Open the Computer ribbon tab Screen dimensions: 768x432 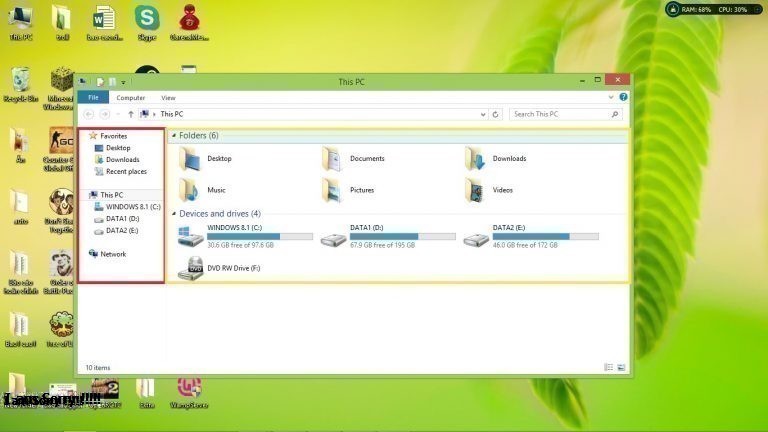131,97
